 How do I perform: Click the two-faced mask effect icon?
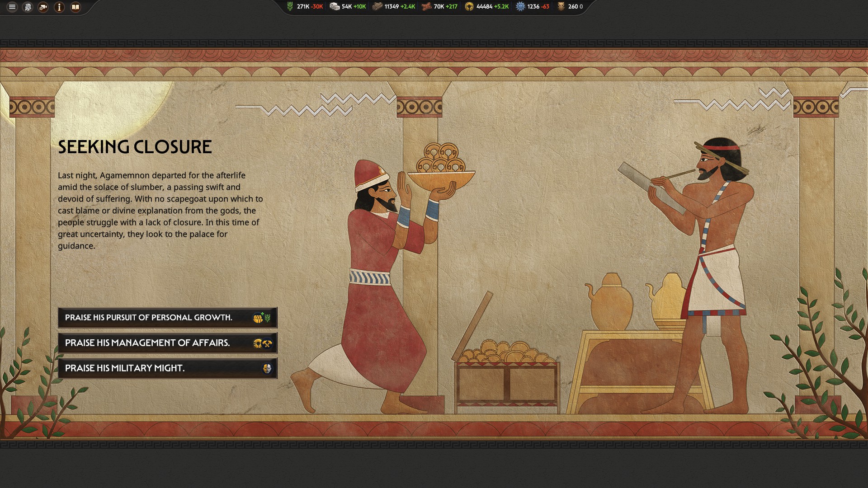click(x=267, y=369)
